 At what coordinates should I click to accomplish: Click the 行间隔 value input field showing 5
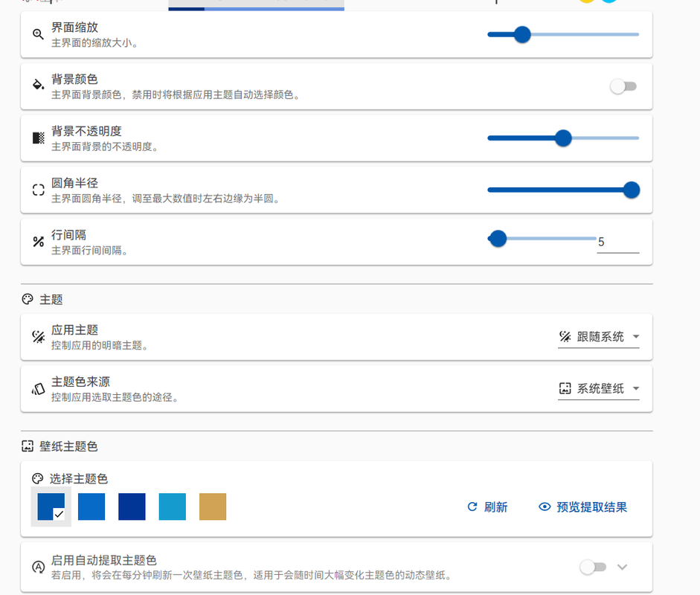618,242
